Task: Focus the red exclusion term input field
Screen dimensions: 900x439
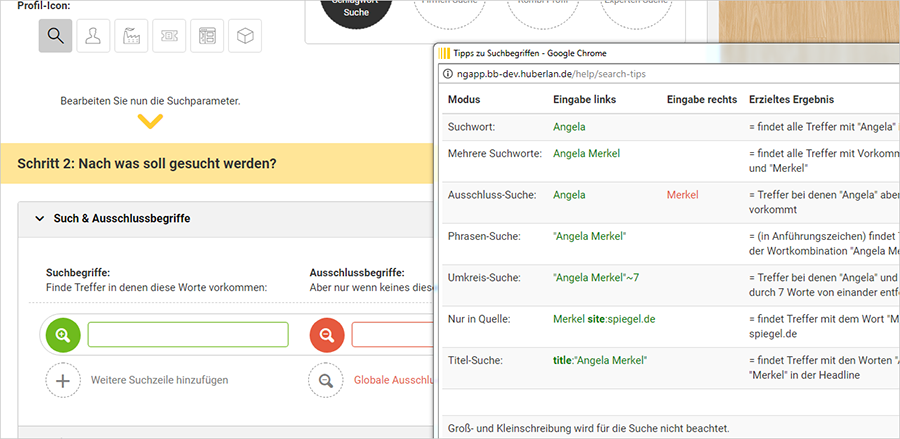Action: point(392,334)
